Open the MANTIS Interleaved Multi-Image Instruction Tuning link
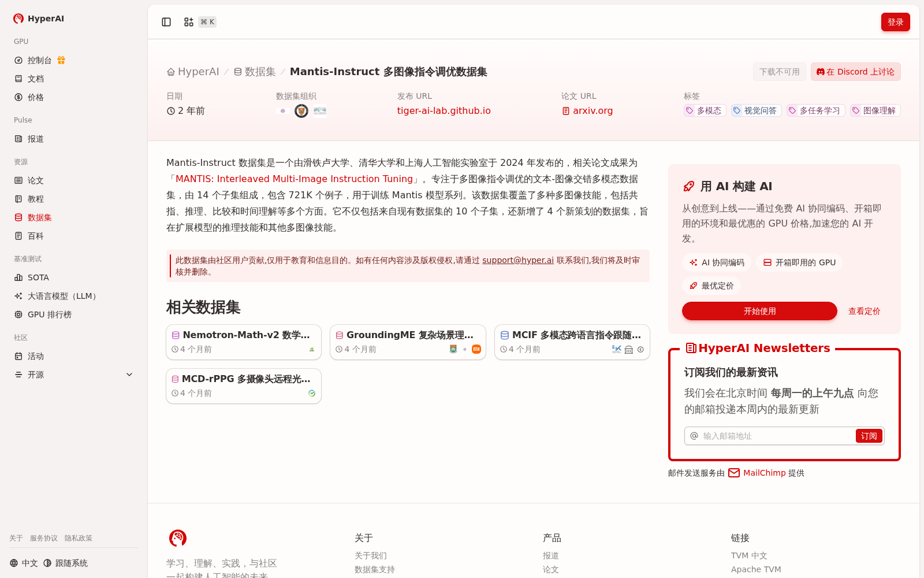Viewport: 924px width, 578px height. [x=294, y=179]
